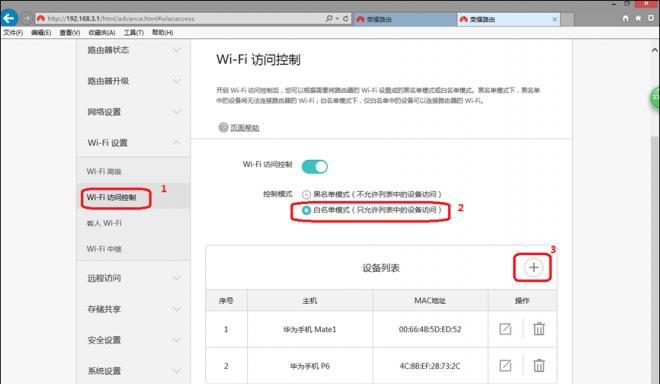Close the active browser tab
660x384 pixels.
[x=555, y=19]
